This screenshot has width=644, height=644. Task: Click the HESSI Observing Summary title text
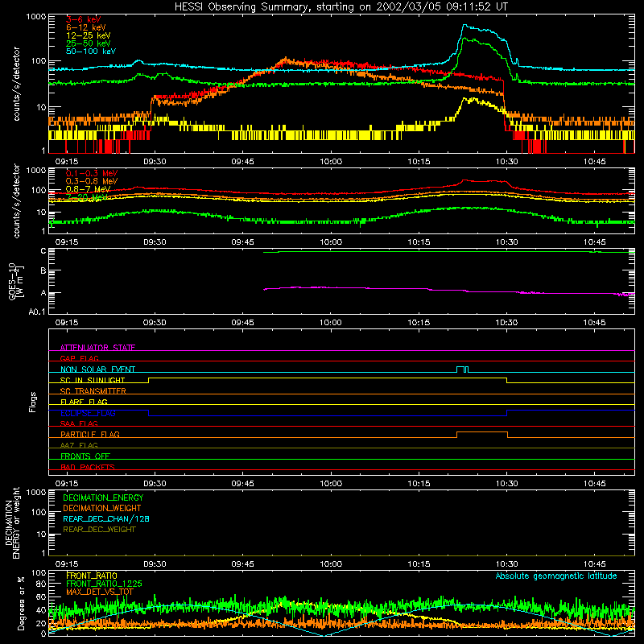pos(341,7)
